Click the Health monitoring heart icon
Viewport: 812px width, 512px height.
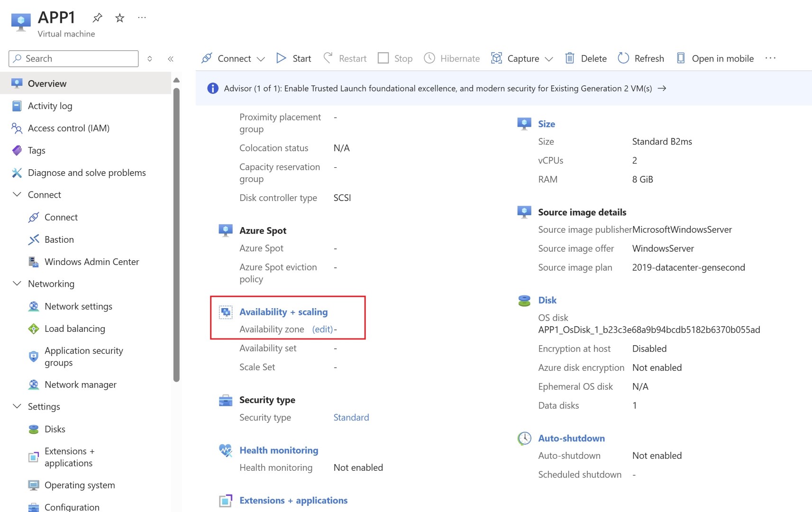tap(225, 450)
